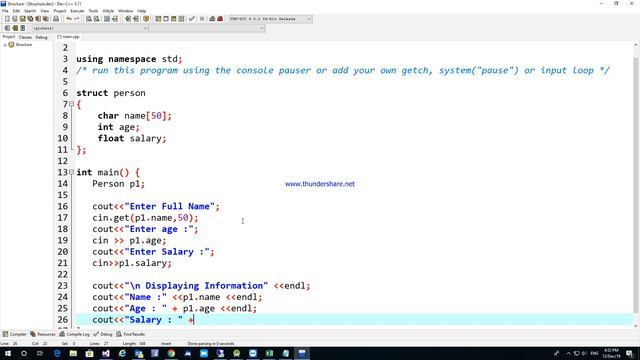The height and width of the screenshot is (360, 640).
Task: Open the Windows Start menu
Action: (x=7, y=353)
